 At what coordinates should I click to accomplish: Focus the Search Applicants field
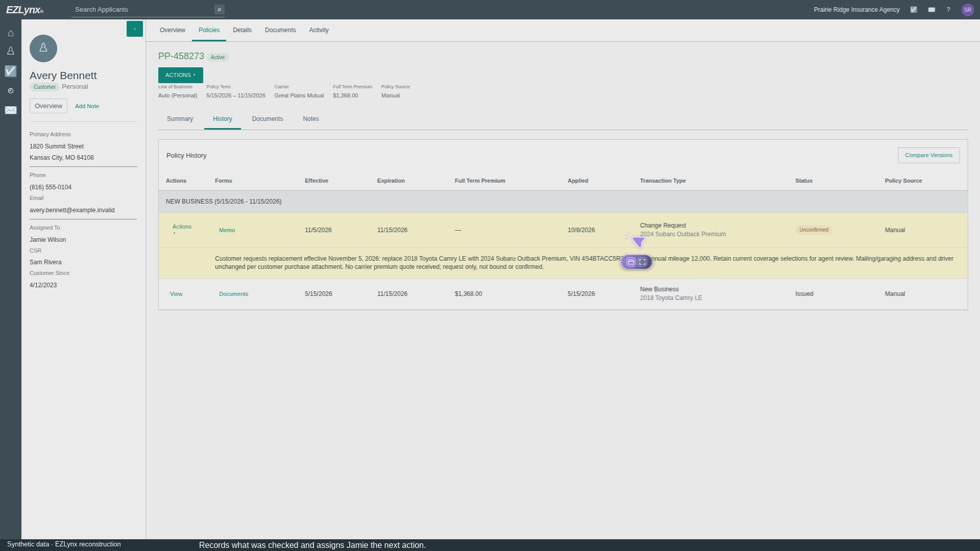click(143, 10)
